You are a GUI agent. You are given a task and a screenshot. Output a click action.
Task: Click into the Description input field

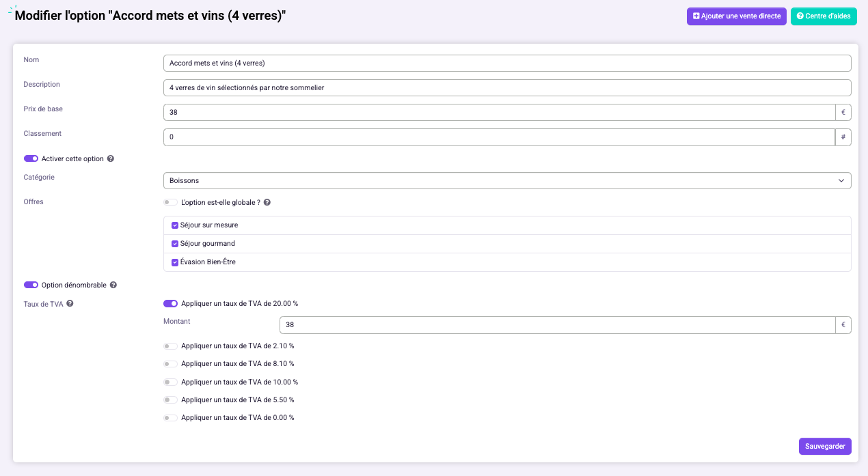[507, 87]
